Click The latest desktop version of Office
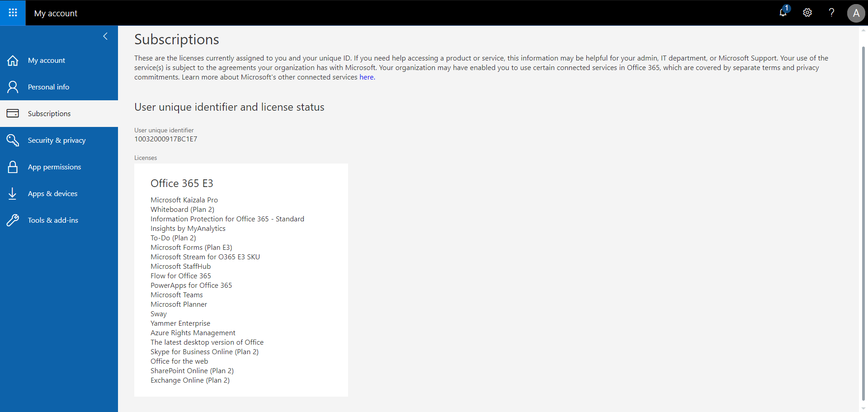868x412 pixels. (207, 342)
